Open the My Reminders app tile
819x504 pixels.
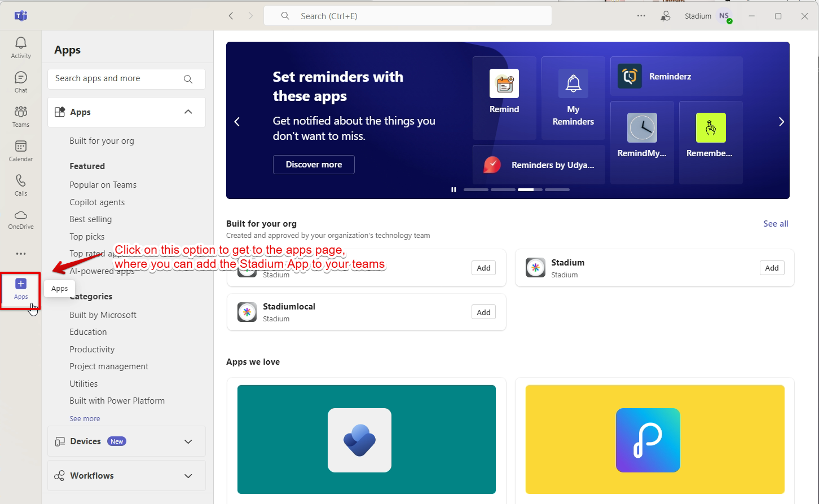573,98
